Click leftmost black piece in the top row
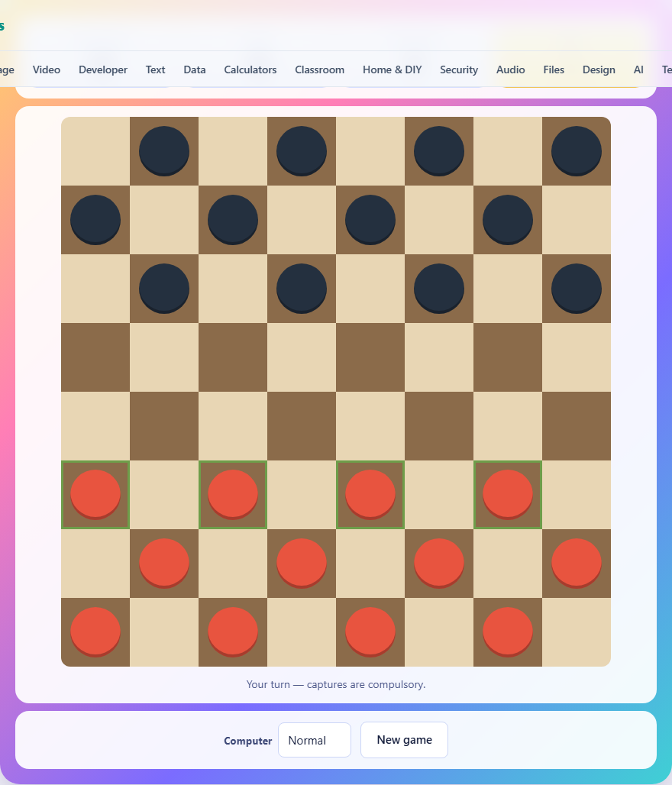Screen dimensions: 672x785 pyautogui.click(x=164, y=150)
